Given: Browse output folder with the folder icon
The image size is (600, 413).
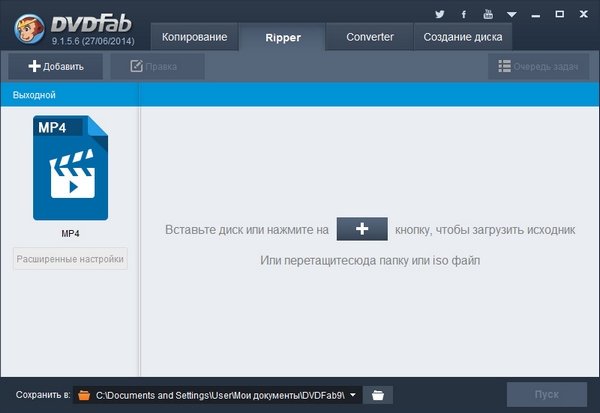Looking at the screenshot, I should click(x=378, y=395).
